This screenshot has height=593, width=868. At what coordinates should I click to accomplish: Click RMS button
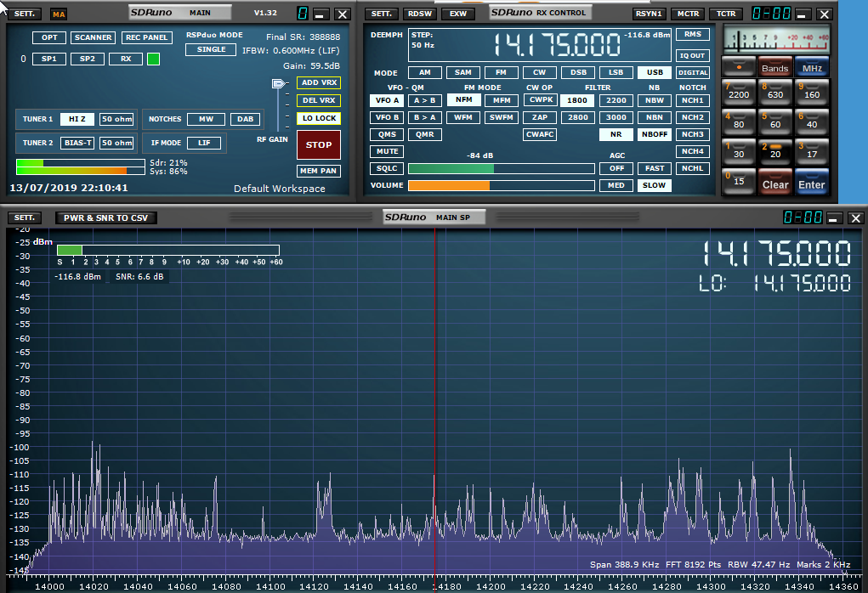[693, 34]
